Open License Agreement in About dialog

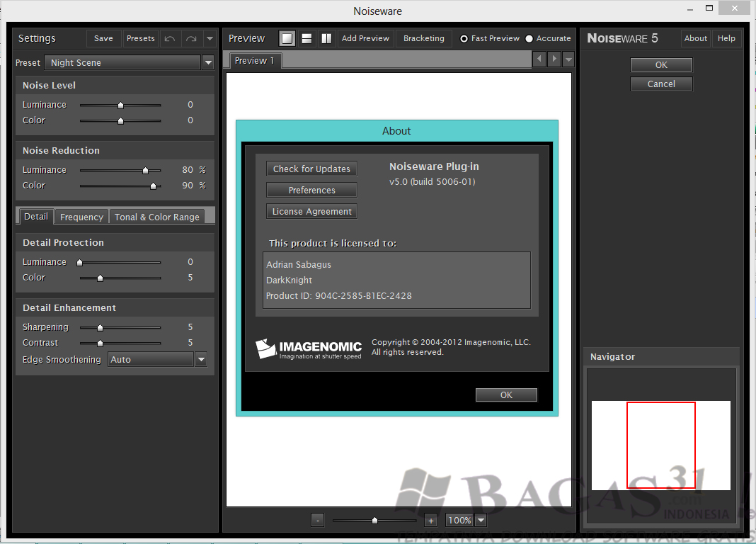click(311, 211)
